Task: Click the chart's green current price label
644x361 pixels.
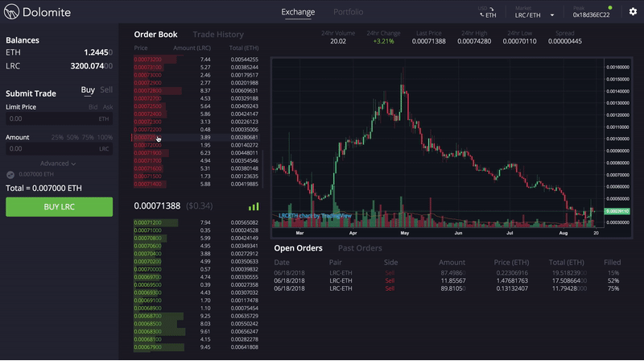Action: click(617, 211)
